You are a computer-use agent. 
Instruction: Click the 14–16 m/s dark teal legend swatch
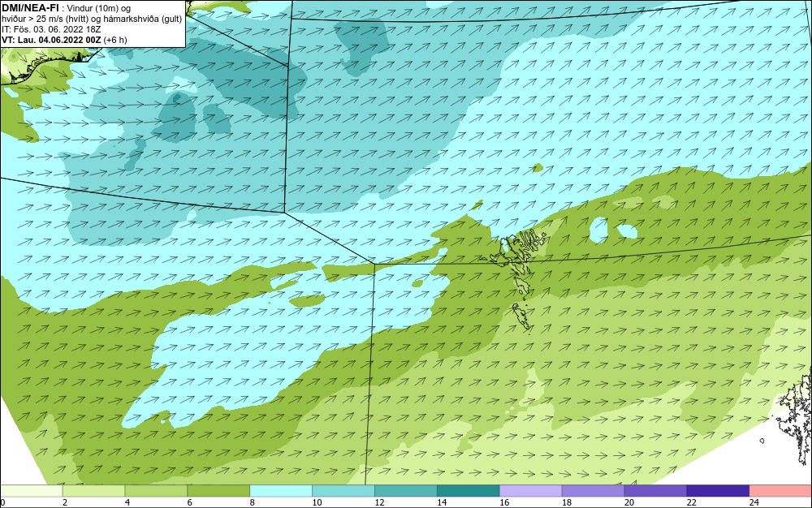click(469, 491)
